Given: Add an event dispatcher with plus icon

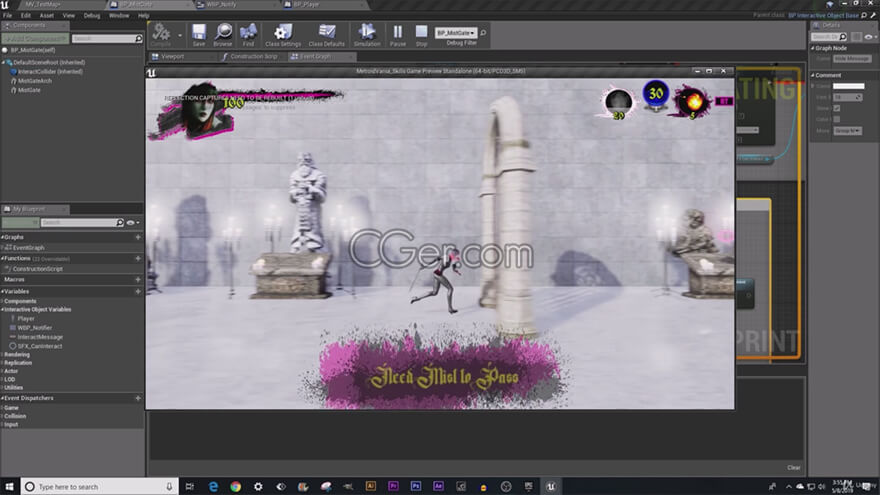Looking at the screenshot, I should click(x=138, y=398).
